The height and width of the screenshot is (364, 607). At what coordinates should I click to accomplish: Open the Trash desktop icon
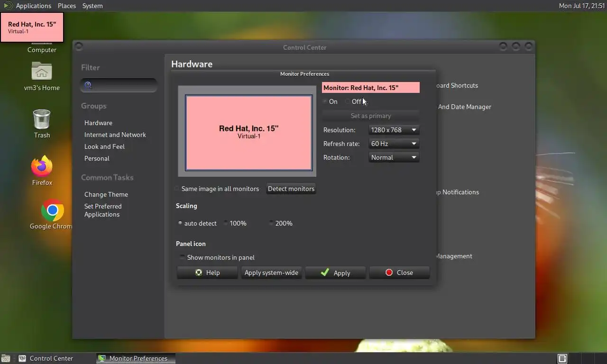click(x=42, y=119)
